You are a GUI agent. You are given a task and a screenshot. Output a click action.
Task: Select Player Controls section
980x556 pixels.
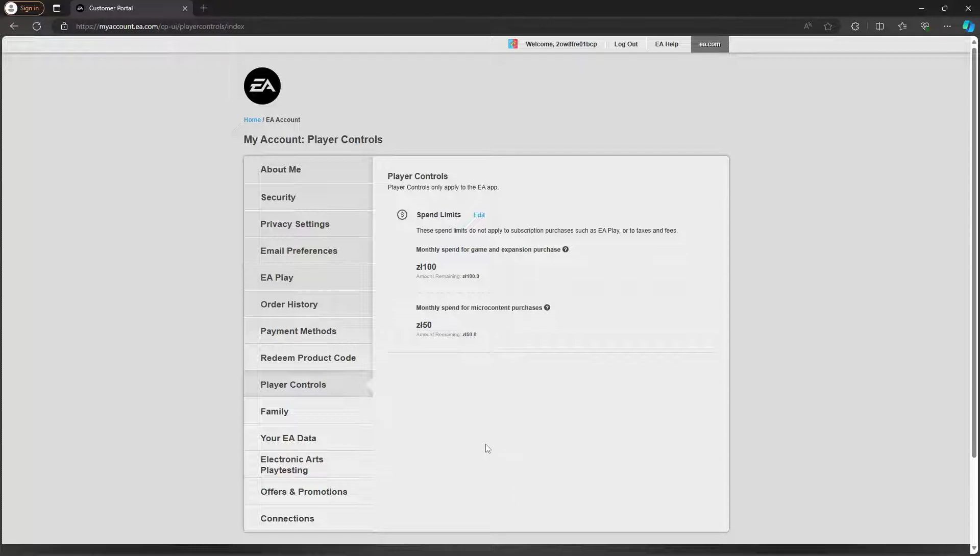[308, 385]
